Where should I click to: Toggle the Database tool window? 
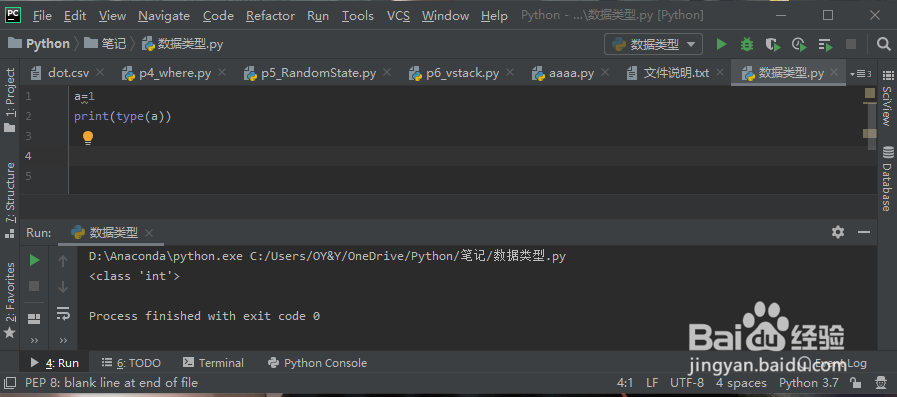click(887, 178)
